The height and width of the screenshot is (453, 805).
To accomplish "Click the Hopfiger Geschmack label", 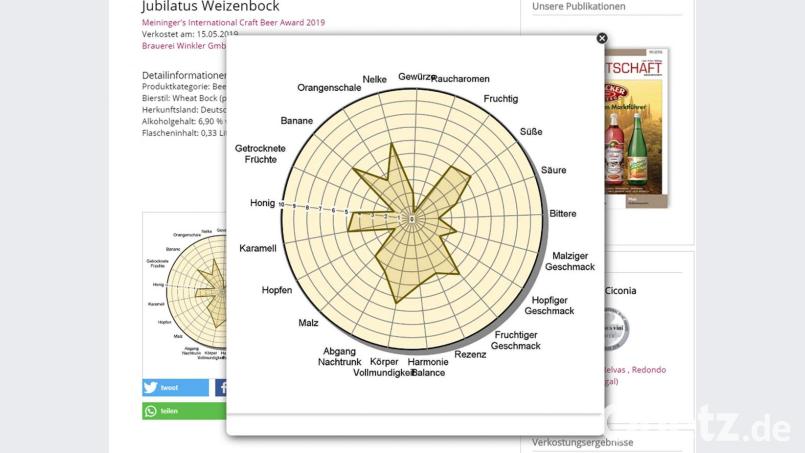I will 549,306.
